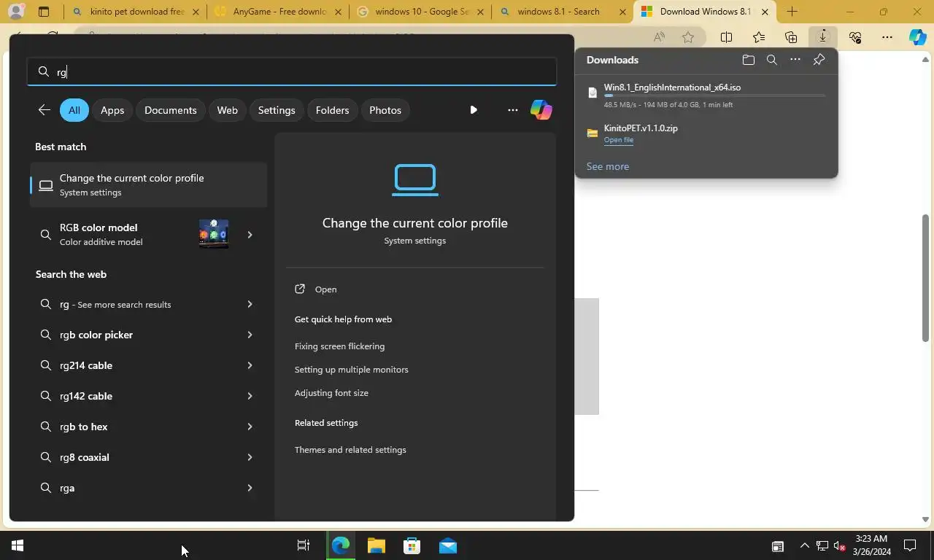The image size is (934, 560).
Task: Open search panel more options ellipsis
Action: point(513,110)
